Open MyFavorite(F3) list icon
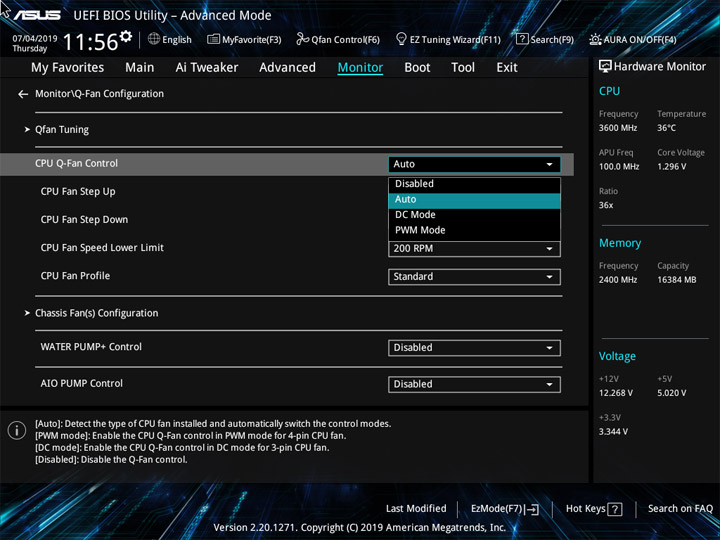 coord(213,39)
